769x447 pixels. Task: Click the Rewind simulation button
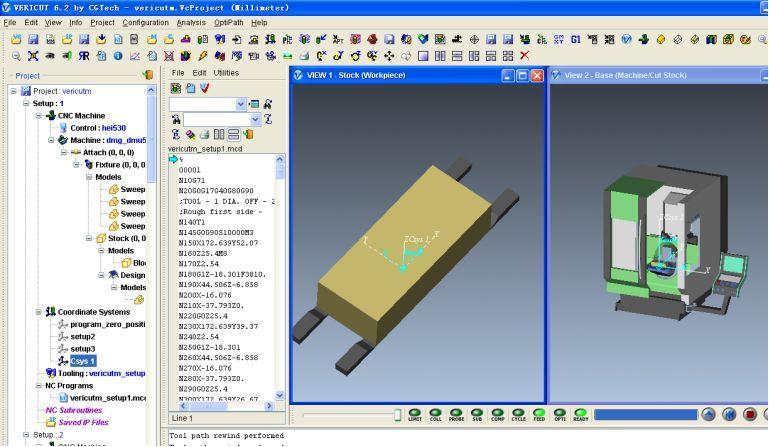point(729,415)
